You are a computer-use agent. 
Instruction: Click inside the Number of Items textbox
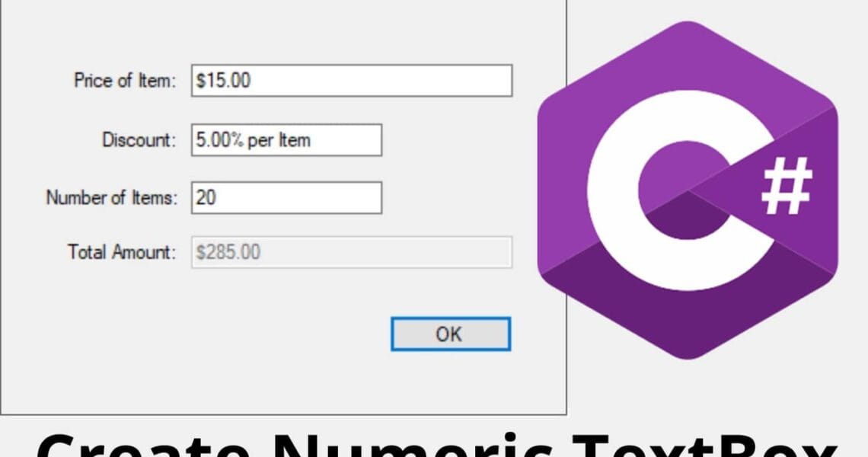(x=305, y=198)
